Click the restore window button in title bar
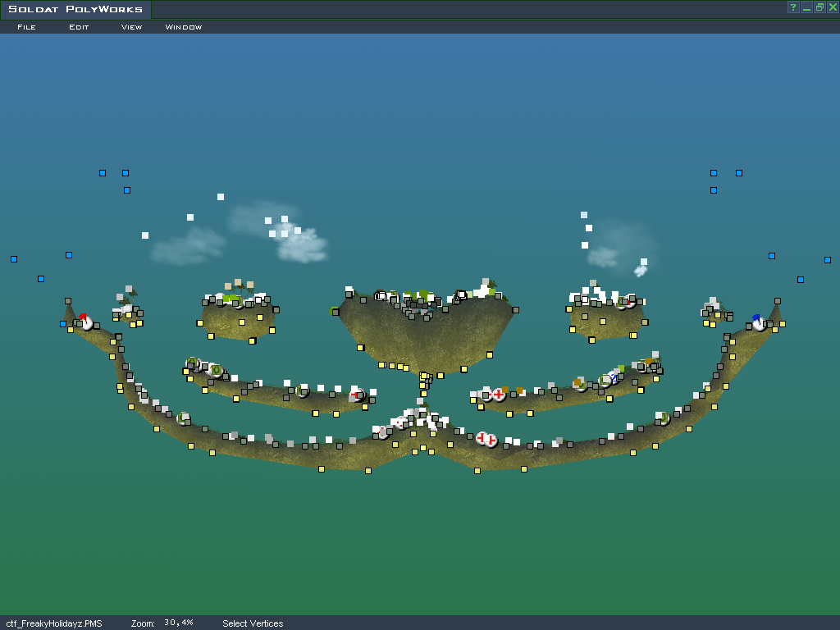Viewport: 840px width, 630px height. click(819, 7)
